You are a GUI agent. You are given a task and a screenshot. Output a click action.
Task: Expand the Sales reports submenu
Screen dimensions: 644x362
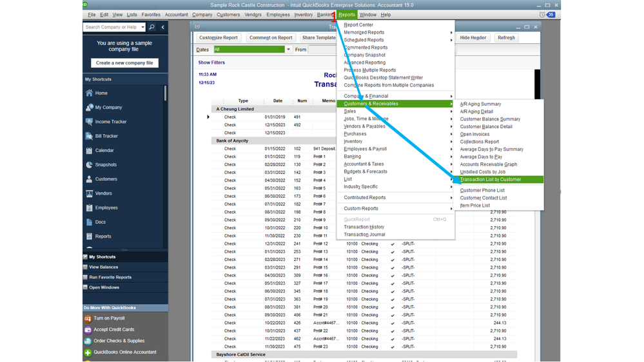click(451, 111)
